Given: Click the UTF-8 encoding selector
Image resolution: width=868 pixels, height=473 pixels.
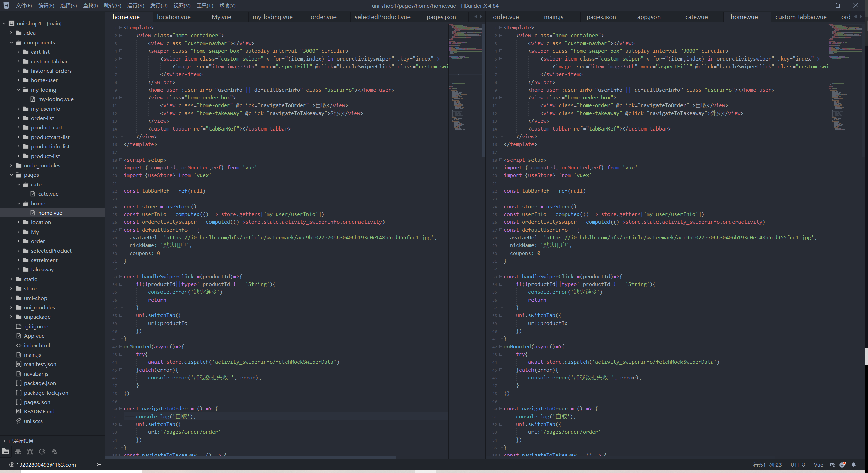Looking at the screenshot, I should (797, 465).
